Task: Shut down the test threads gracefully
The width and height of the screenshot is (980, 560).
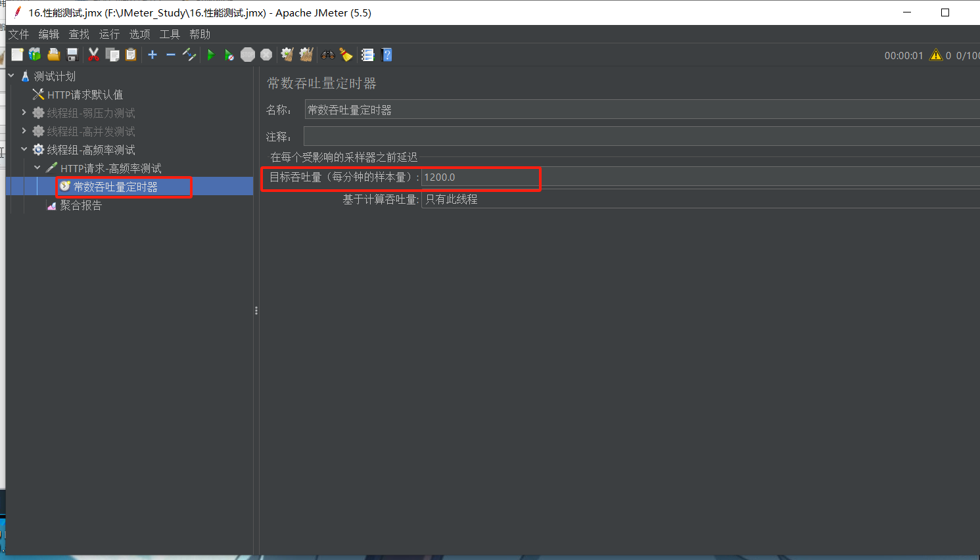Action: pyautogui.click(x=266, y=55)
